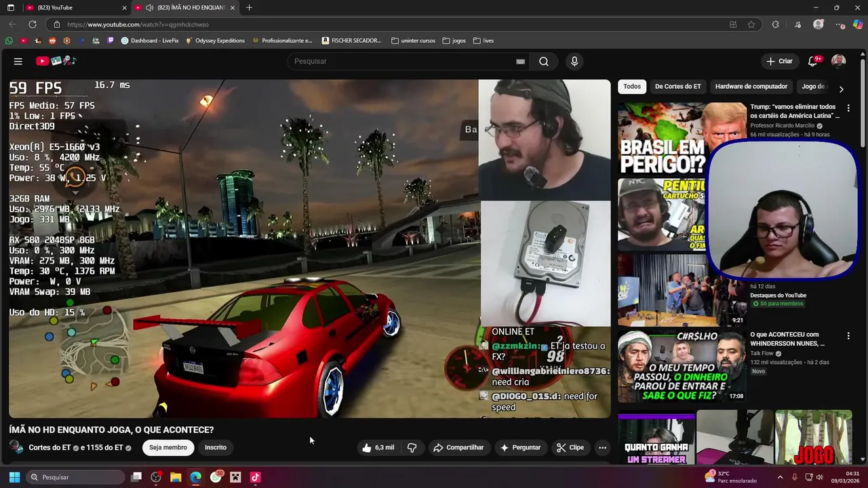Click the Seja membro button
The height and width of the screenshot is (488, 868).
point(168,447)
